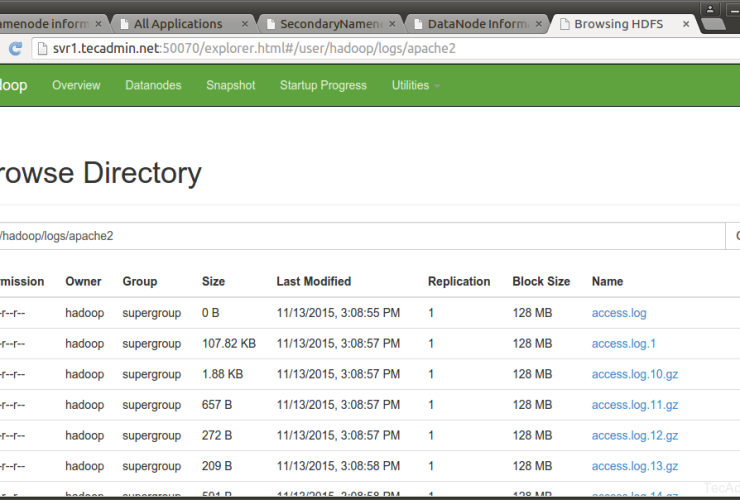Screen dimensions: 740x500
Task: Click the HDFS directory path input field
Action: click(x=360, y=236)
